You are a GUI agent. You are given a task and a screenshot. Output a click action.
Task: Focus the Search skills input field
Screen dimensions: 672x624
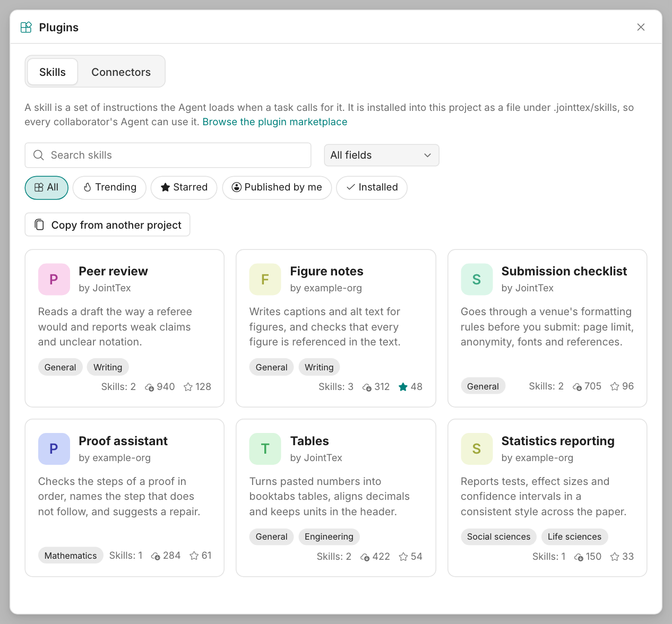[168, 155]
